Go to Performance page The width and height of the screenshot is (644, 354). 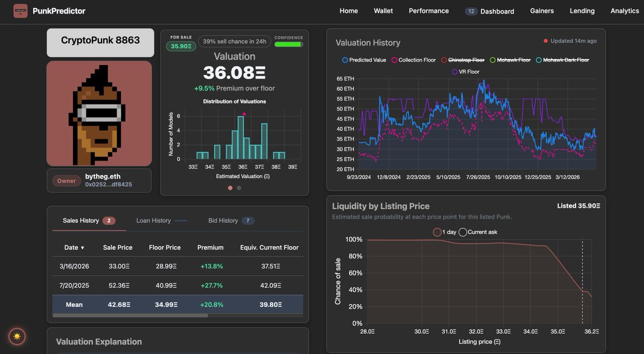[429, 11]
